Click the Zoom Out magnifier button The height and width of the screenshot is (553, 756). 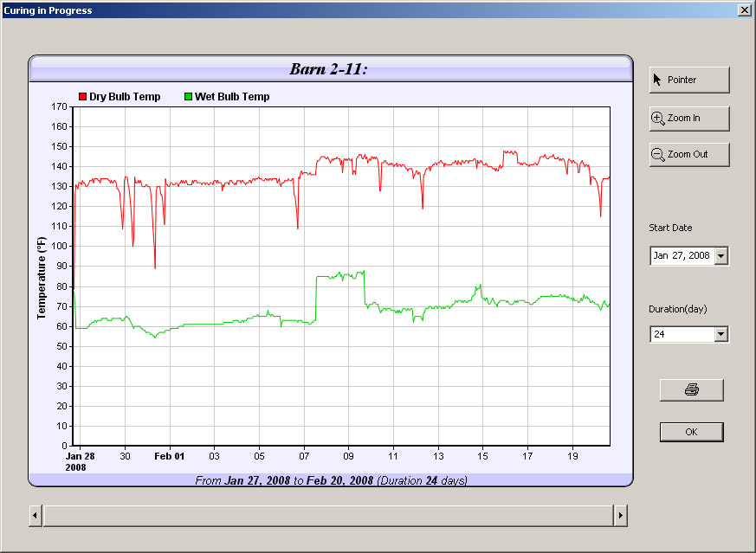[689, 154]
